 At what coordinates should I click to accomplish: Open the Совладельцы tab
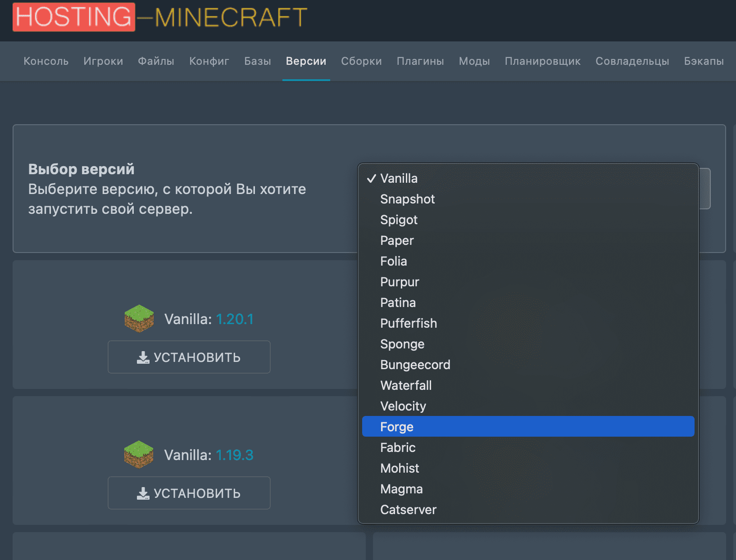632,61
